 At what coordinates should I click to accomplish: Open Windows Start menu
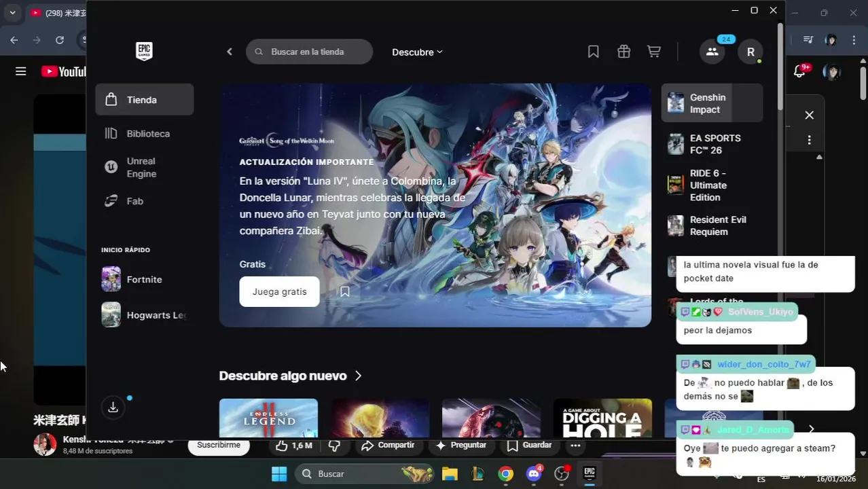tap(279, 473)
